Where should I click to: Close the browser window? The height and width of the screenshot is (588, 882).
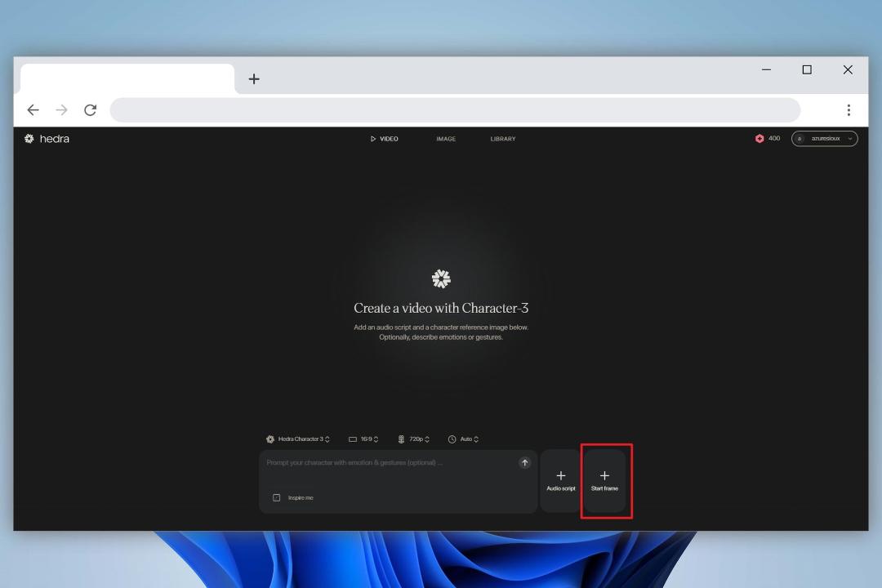coord(848,69)
